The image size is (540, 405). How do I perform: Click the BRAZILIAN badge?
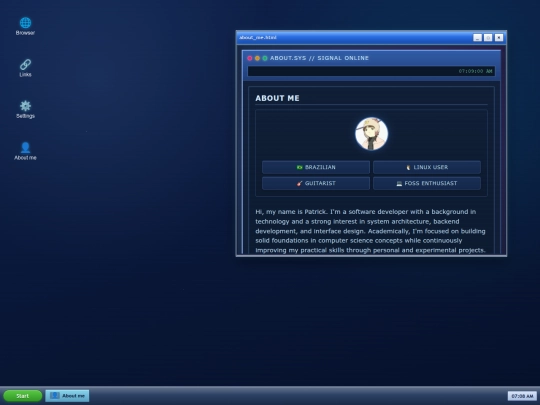(x=316, y=167)
